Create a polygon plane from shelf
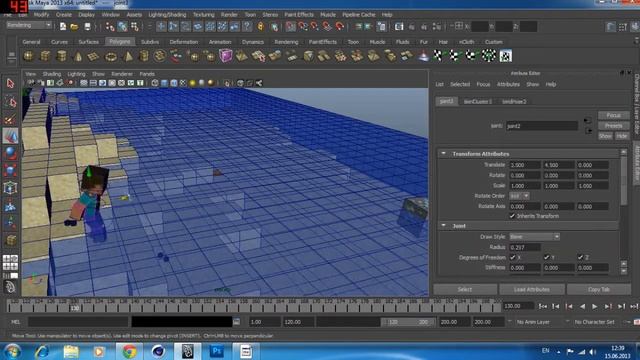Screen dimensions: 640x360 [94, 56]
